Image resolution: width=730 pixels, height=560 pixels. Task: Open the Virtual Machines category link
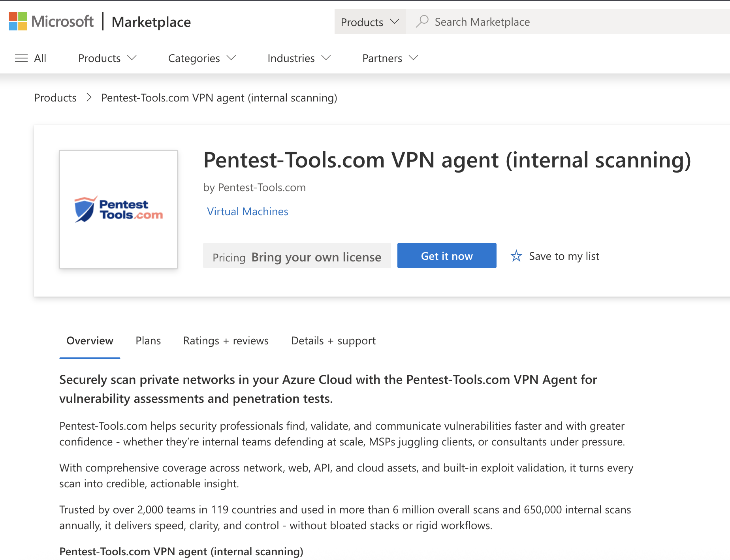point(247,211)
